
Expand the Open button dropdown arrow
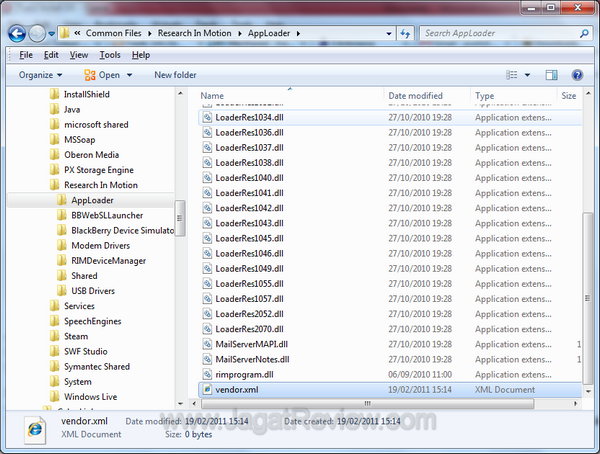click(x=129, y=75)
